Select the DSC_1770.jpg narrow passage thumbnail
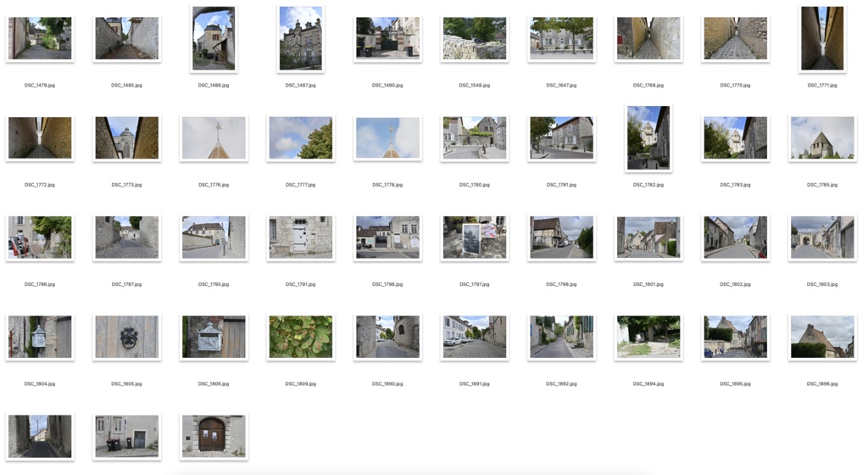This screenshot has width=868, height=475. [735, 38]
